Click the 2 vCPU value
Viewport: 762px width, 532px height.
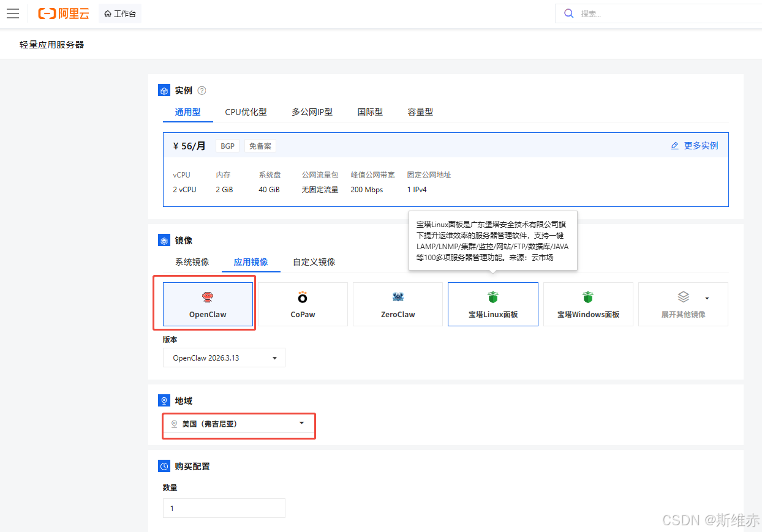[184, 190]
